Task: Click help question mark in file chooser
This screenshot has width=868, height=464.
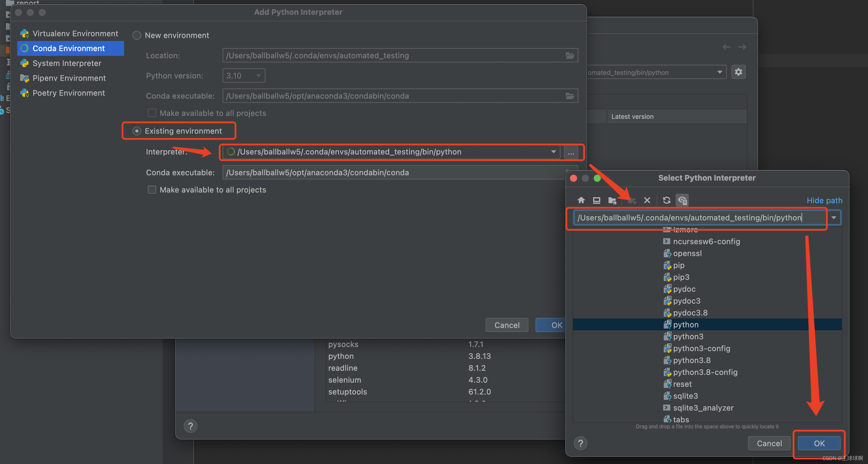Action: coord(580,443)
